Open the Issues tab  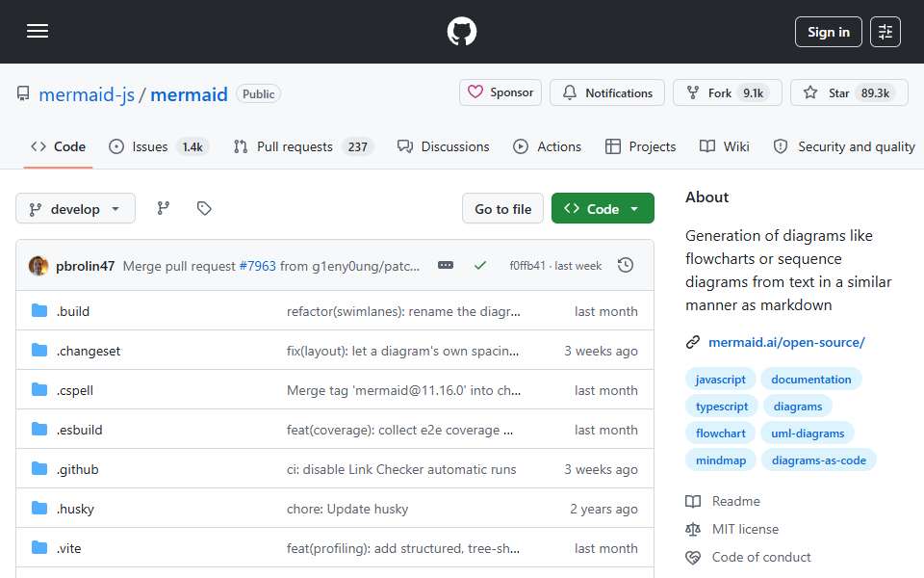tap(158, 146)
